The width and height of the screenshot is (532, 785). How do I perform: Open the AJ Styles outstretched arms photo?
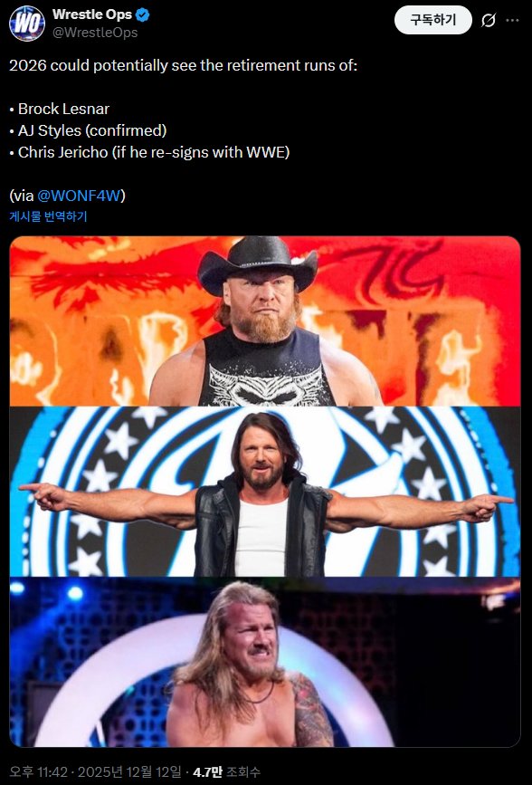(x=265, y=492)
